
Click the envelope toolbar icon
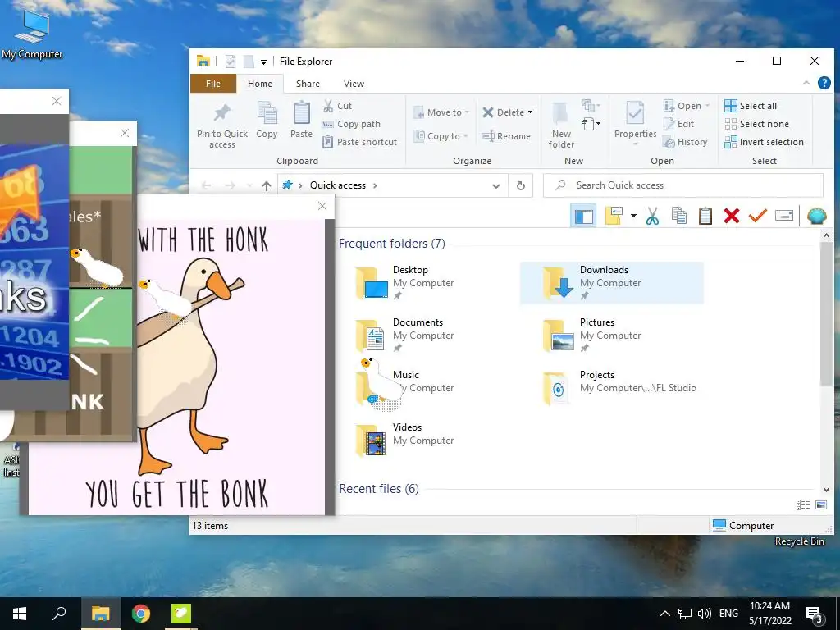tap(783, 216)
